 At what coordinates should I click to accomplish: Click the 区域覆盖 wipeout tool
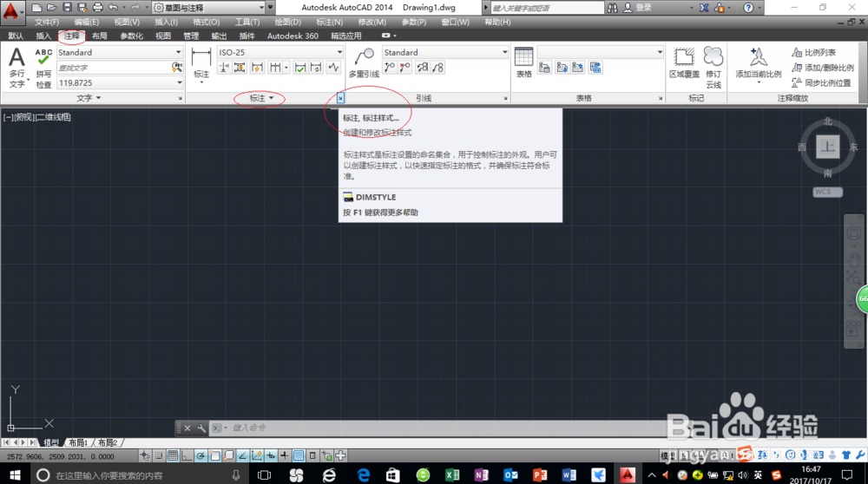point(684,62)
